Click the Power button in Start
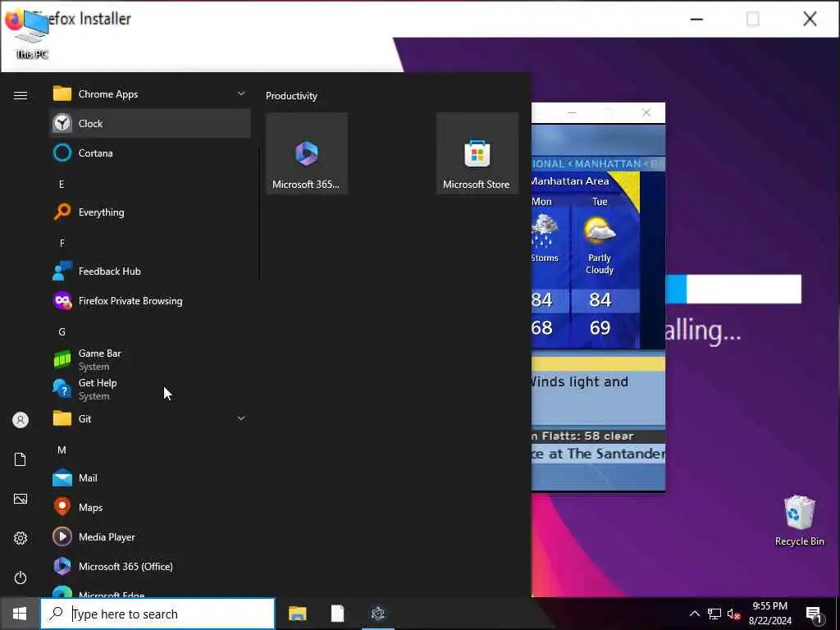The height and width of the screenshot is (630, 840). [x=21, y=577]
